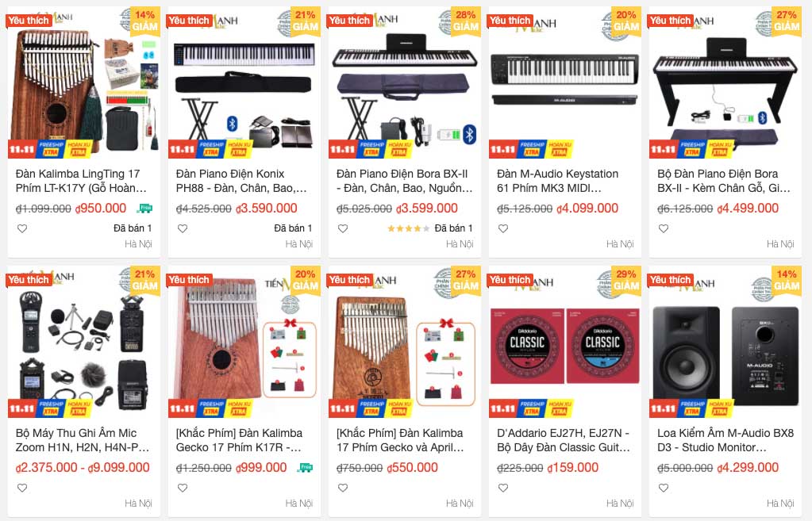The width and height of the screenshot is (812, 521).
Task: Like the Kalimba LingTing 17 Phím product
Action: (x=22, y=228)
